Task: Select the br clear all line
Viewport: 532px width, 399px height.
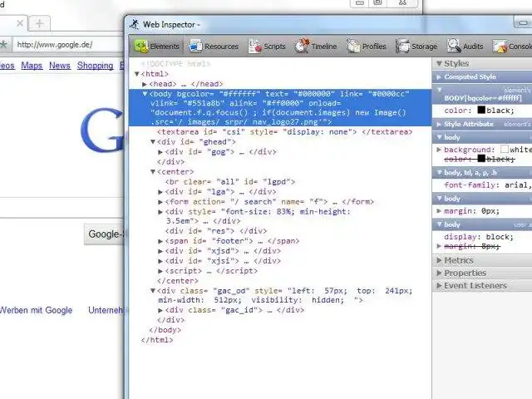Action: pyautogui.click(x=230, y=182)
